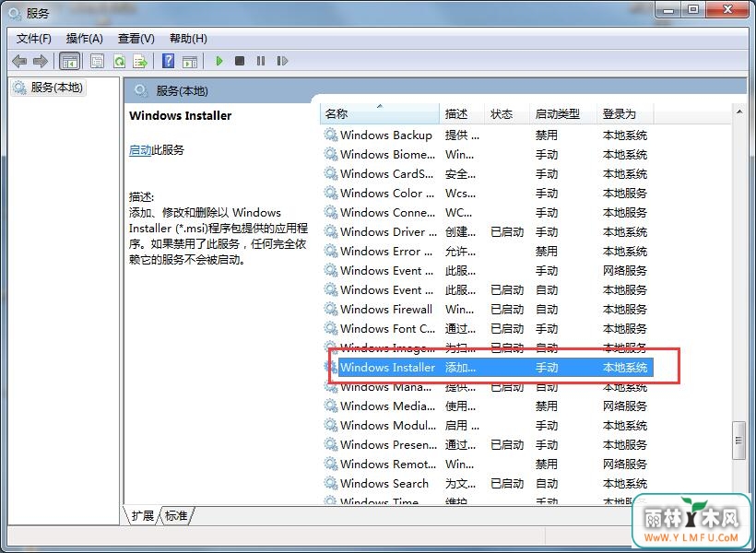This screenshot has width=756, height=553.
Task: Click the gear icon beside Windows Color
Action: pos(331,193)
